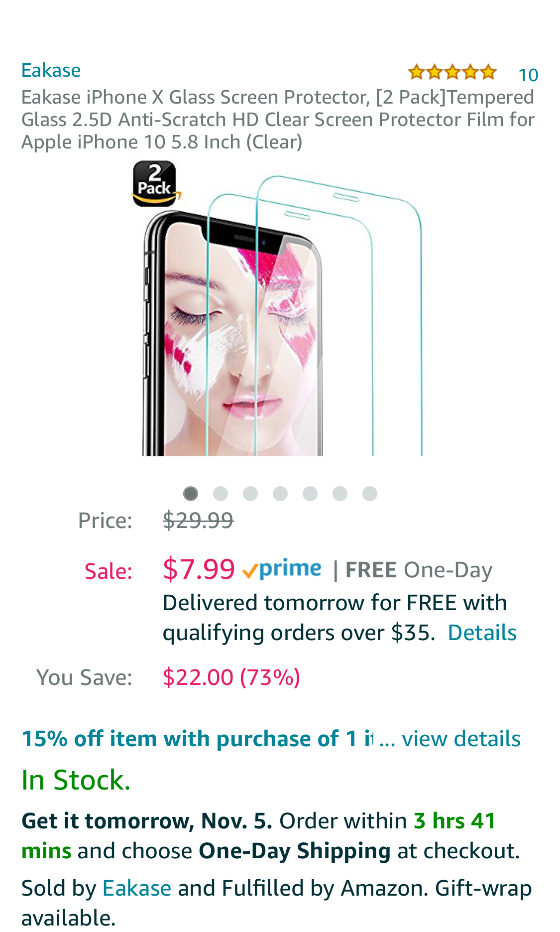Open the Eakase brand link at top

pos(51,70)
